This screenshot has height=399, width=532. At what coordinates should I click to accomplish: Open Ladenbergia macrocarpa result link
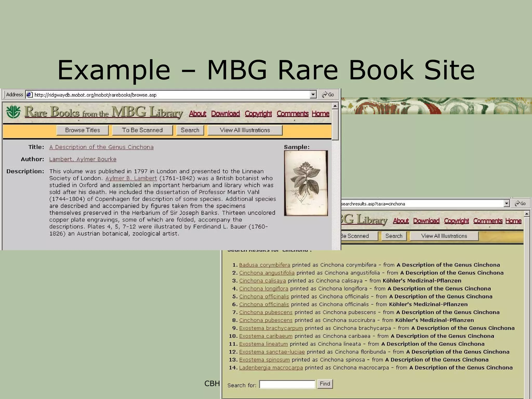[x=271, y=368]
